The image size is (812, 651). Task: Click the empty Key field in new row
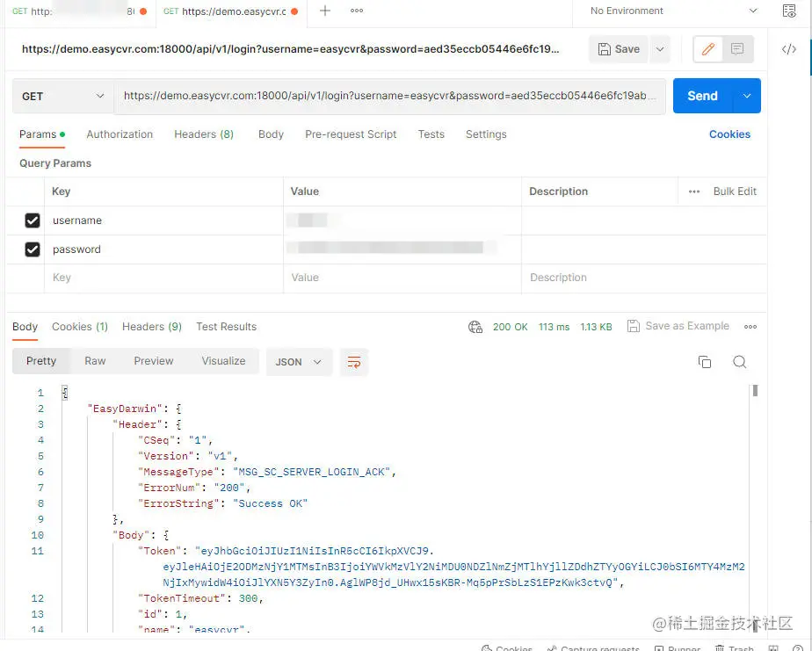[163, 278]
